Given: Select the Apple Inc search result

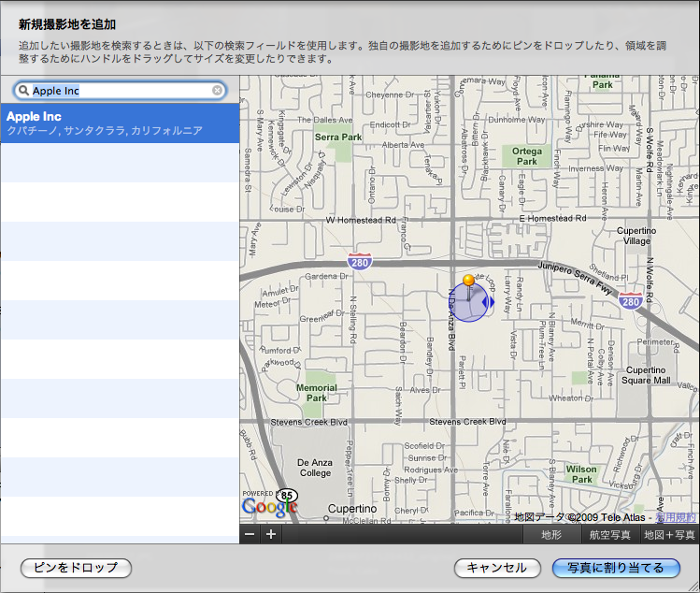Looking at the screenshot, I should coord(120,123).
